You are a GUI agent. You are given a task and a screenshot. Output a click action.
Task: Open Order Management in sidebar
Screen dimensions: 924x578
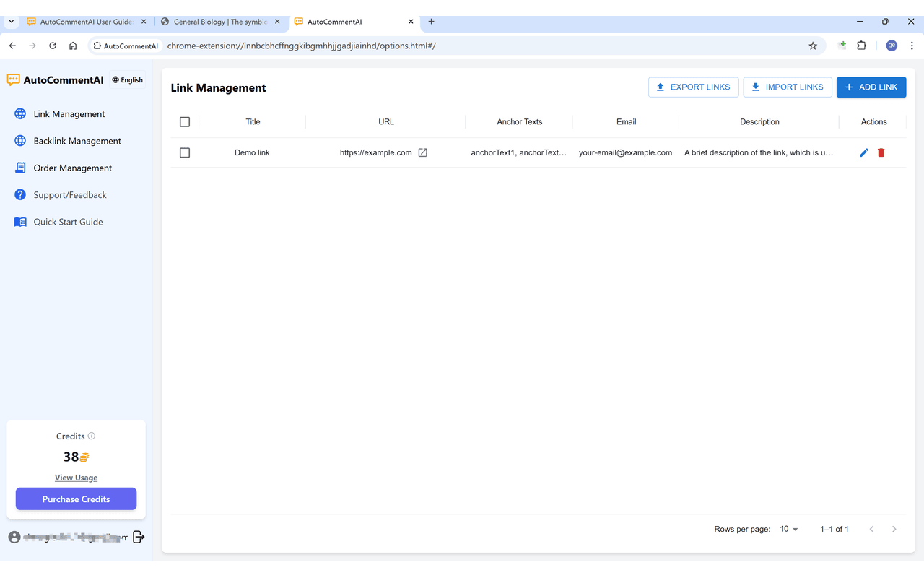pos(73,168)
